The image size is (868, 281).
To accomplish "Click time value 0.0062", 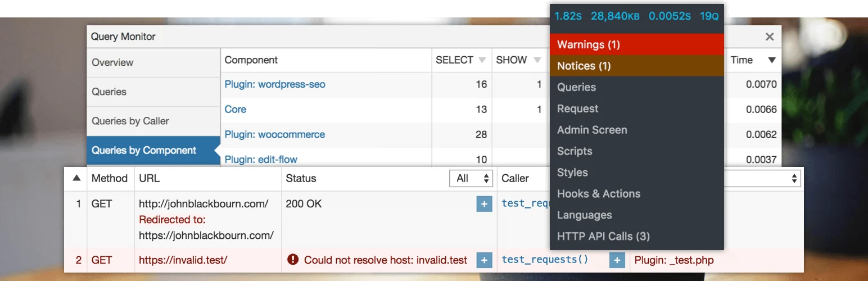I will pyautogui.click(x=761, y=135).
